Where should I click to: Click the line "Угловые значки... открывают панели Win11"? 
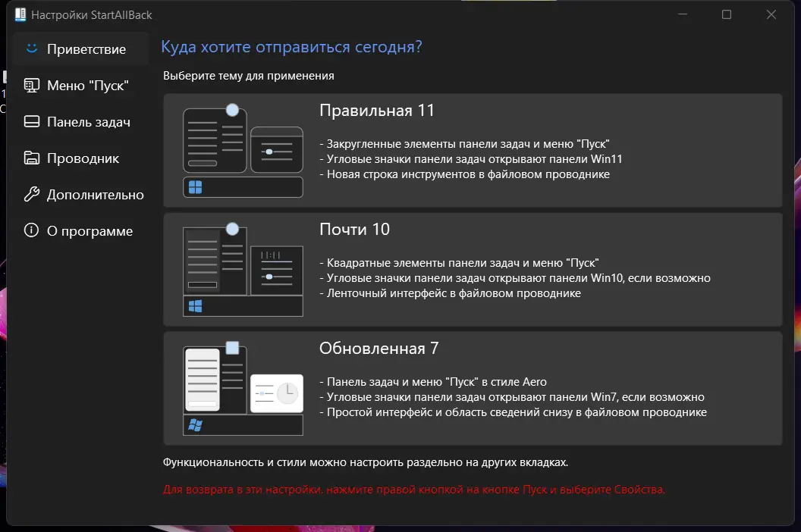(x=470, y=159)
